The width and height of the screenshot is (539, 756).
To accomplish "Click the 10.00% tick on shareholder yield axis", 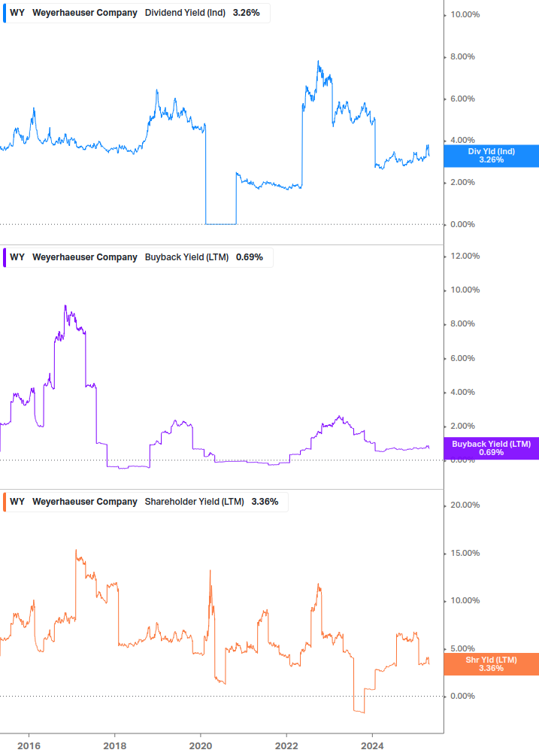I will click(x=465, y=601).
